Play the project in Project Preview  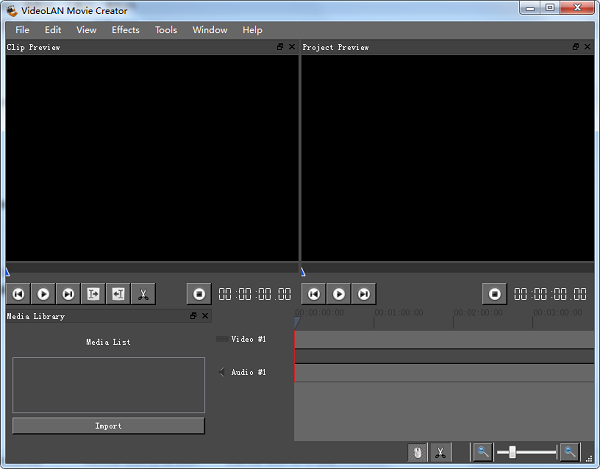coord(339,294)
